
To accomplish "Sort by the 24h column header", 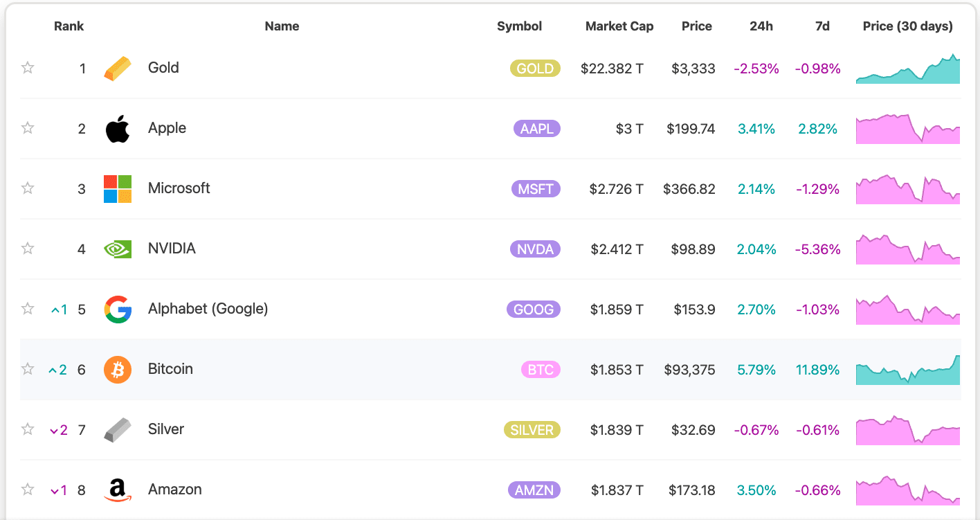I will pyautogui.click(x=761, y=26).
